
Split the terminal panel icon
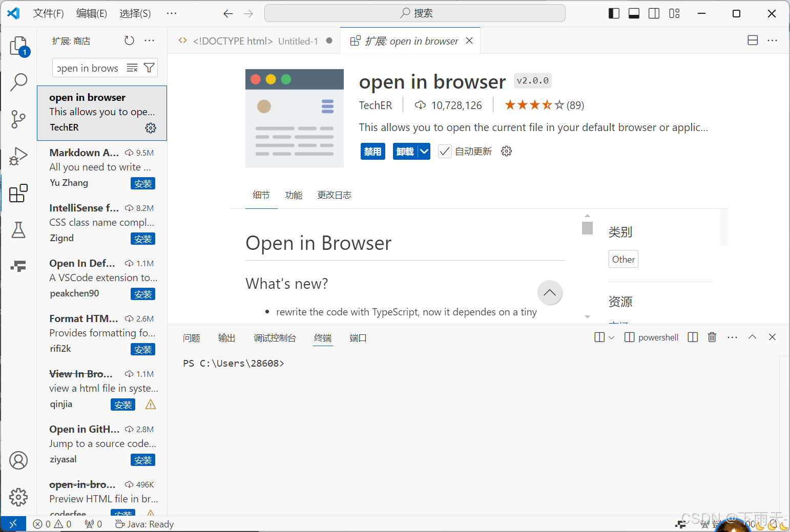(x=693, y=337)
